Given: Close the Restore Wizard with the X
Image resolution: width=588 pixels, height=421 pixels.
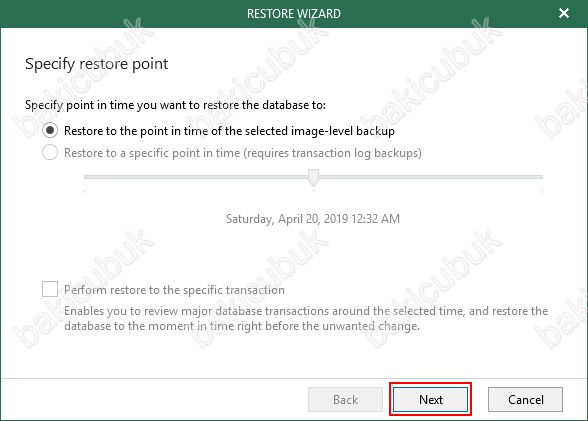Looking at the screenshot, I should (x=564, y=13).
